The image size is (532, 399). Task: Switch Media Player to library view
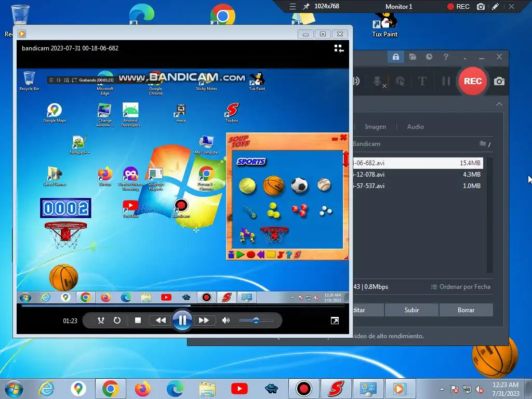point(339,48)
